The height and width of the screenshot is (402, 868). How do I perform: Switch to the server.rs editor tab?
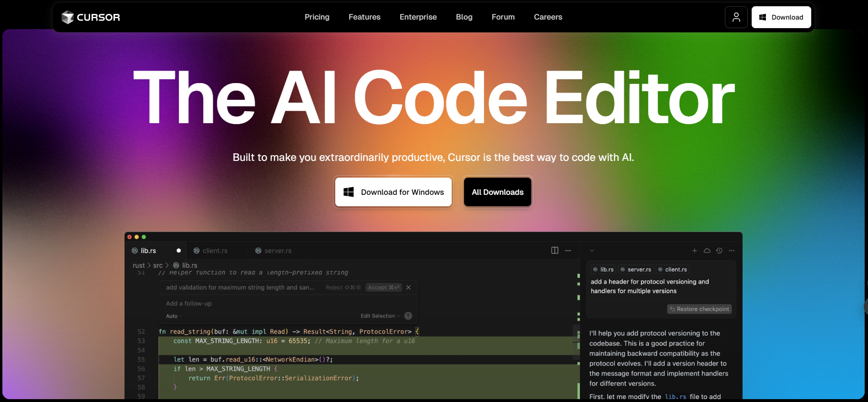point(279,251)
